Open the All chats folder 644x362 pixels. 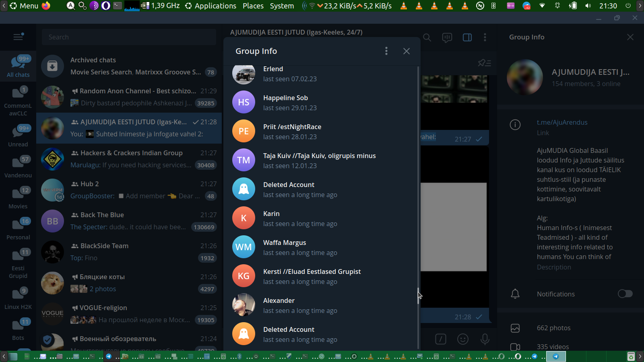18,66
